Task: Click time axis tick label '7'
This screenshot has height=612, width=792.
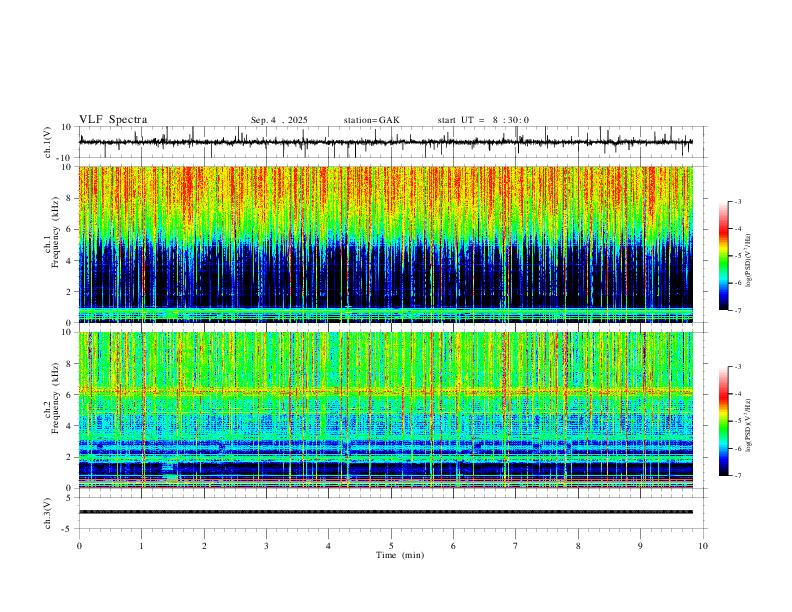Action: pyautogui.click(x=516, y=546)
